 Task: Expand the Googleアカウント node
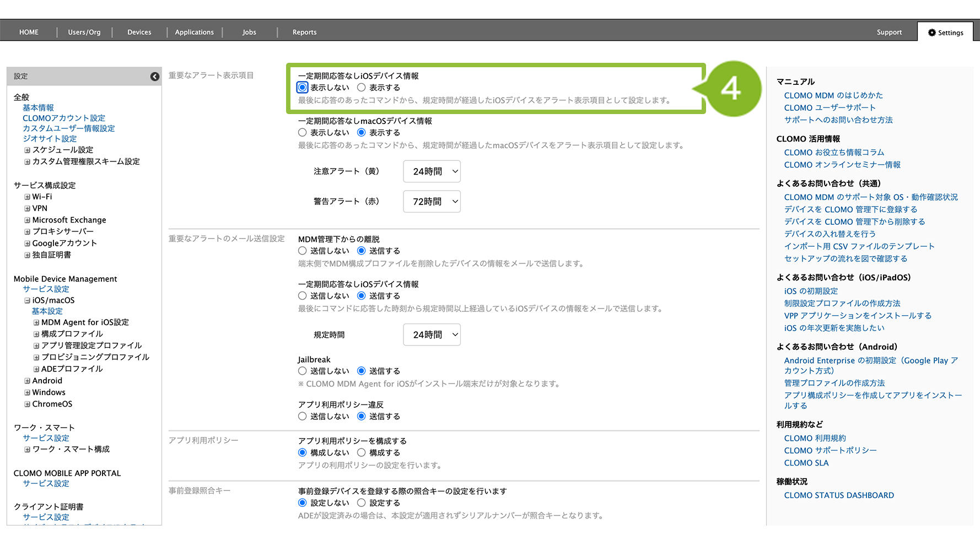coord(27,243)
